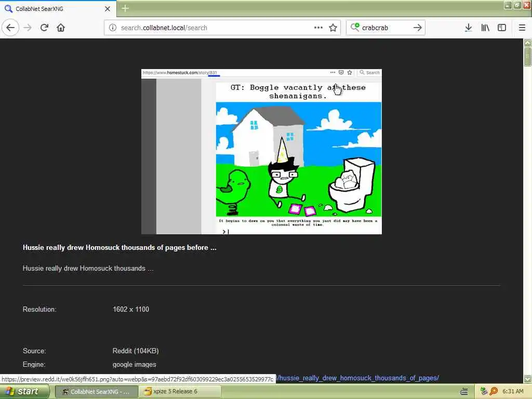Viewport: 532px width, 399px height.
Task: Toggle the sidebar view icon
Action: (502, 28)
